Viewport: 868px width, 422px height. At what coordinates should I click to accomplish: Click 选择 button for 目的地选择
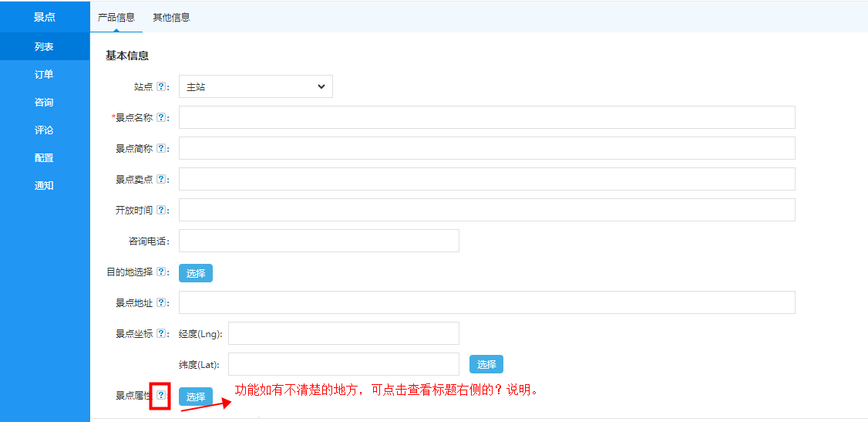pos(196,273)
